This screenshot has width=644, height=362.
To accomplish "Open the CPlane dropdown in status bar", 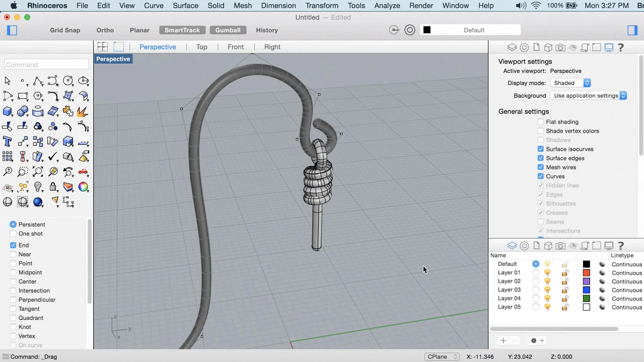I will coord(441,357).
